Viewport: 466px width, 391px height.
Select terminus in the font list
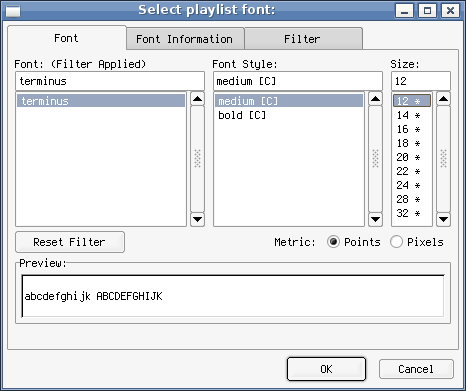[101, 101]
